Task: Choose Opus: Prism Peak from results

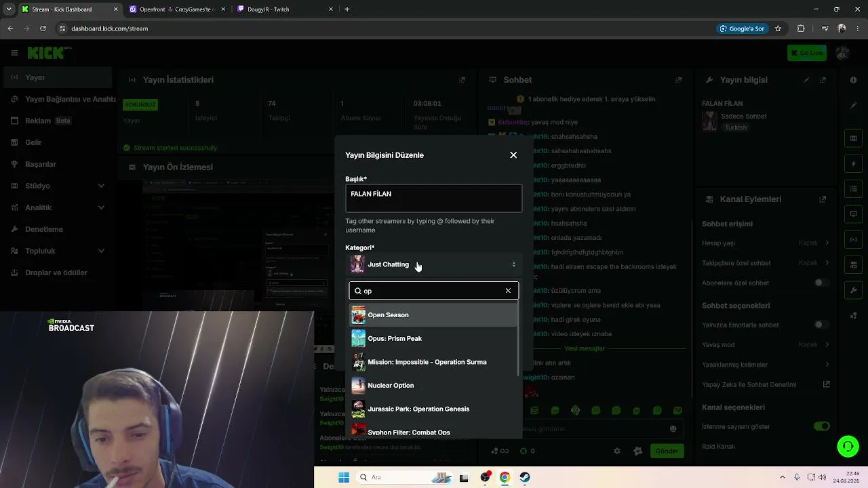Action: click(433, 338)
